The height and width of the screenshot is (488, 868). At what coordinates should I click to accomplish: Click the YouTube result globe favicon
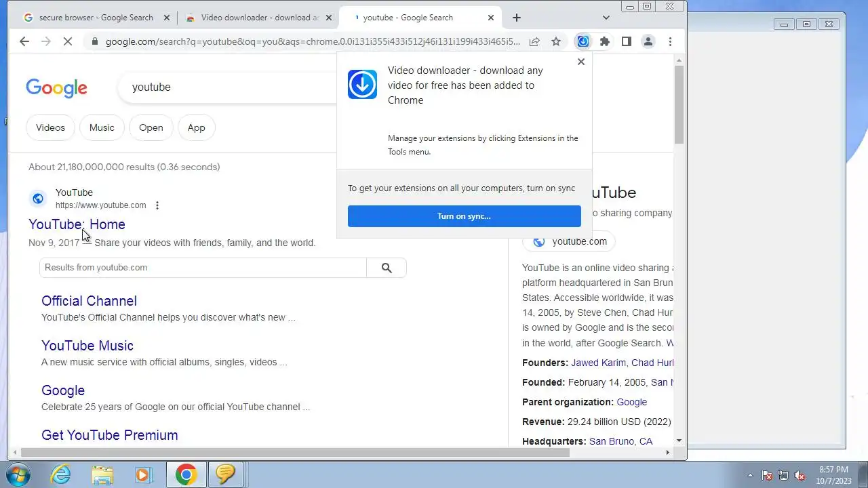pyautogui.click(x=38, y=199)
